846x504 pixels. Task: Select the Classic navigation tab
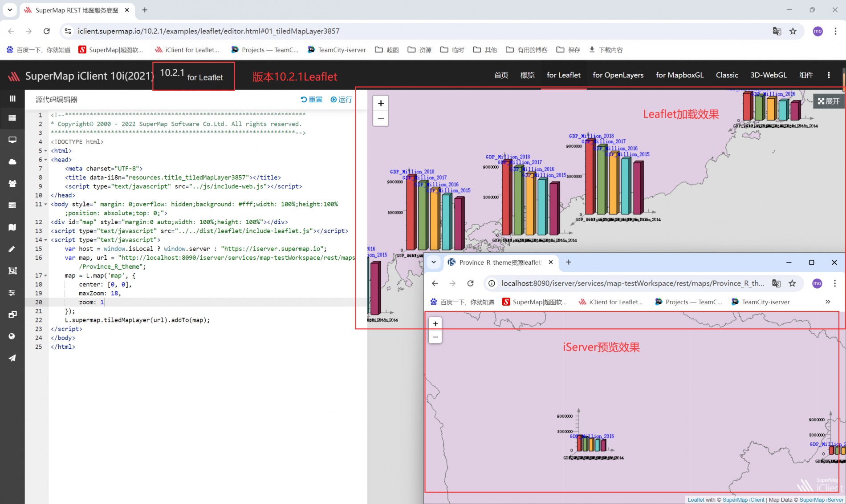727,75
